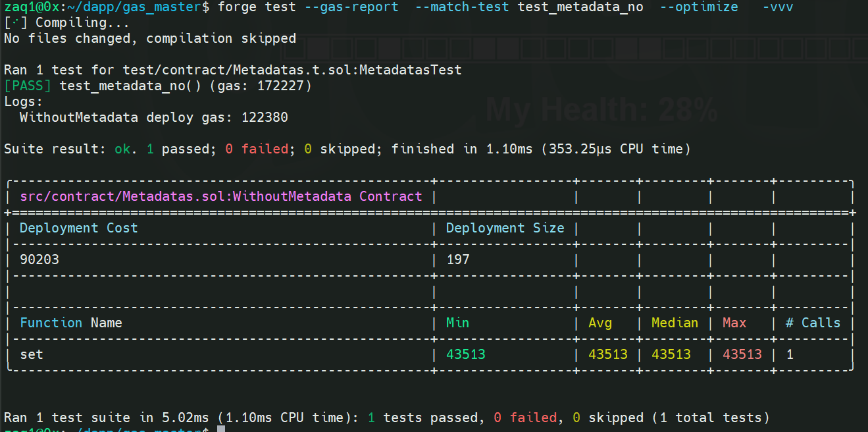Click the Deployment Size header
868x432 pixels.
[505, 228]
